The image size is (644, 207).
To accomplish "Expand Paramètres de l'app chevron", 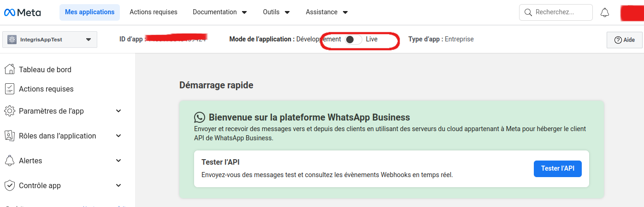I will [x=118, y=111].
